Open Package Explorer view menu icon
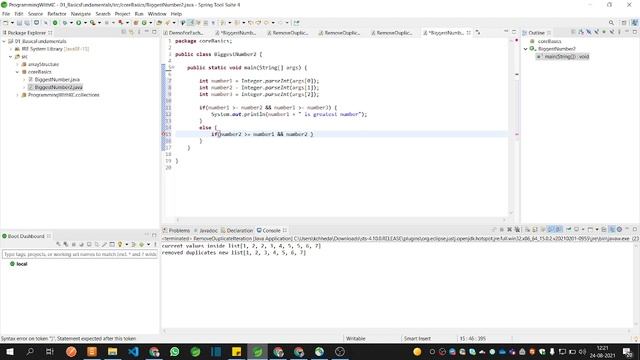Image resolution: width=640 pixels, height=360 pixels. coord(139,32)
